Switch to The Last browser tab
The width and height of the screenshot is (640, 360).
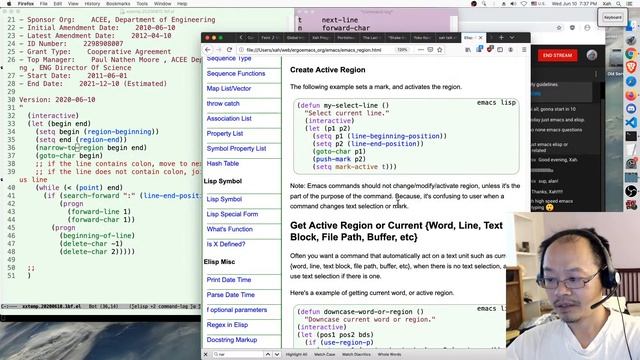coord(371,38)
